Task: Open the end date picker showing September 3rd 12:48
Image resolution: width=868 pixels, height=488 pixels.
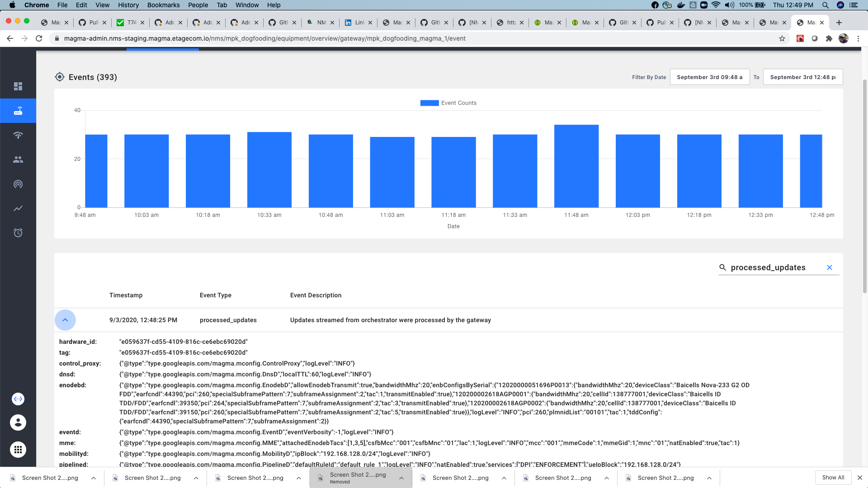Action: 802,77
